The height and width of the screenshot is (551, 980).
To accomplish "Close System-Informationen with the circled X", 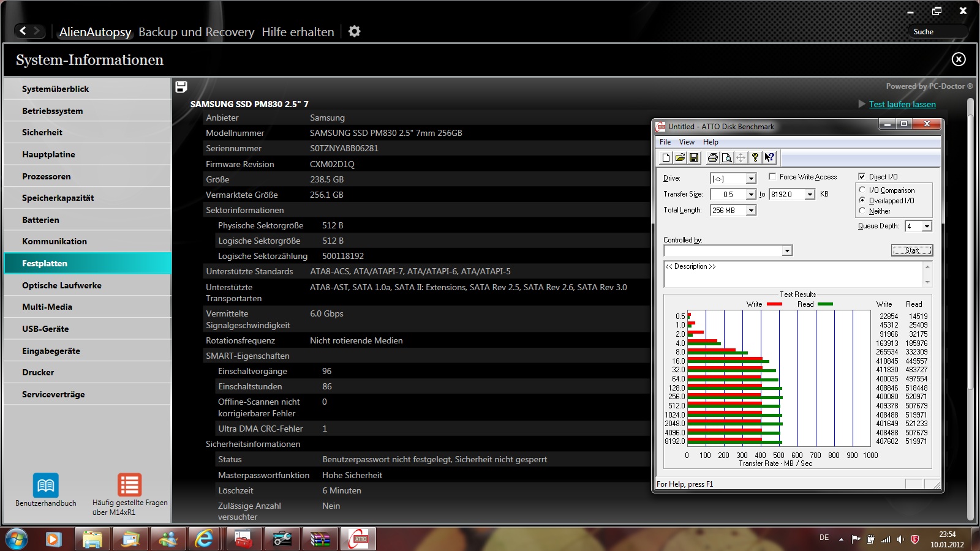I will pos(959,59).
